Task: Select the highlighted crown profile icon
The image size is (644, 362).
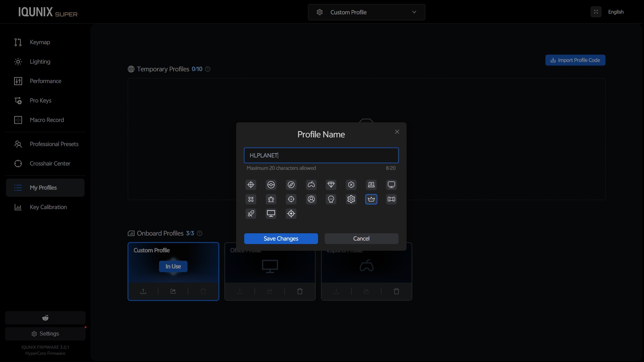Action: point(371,199)
